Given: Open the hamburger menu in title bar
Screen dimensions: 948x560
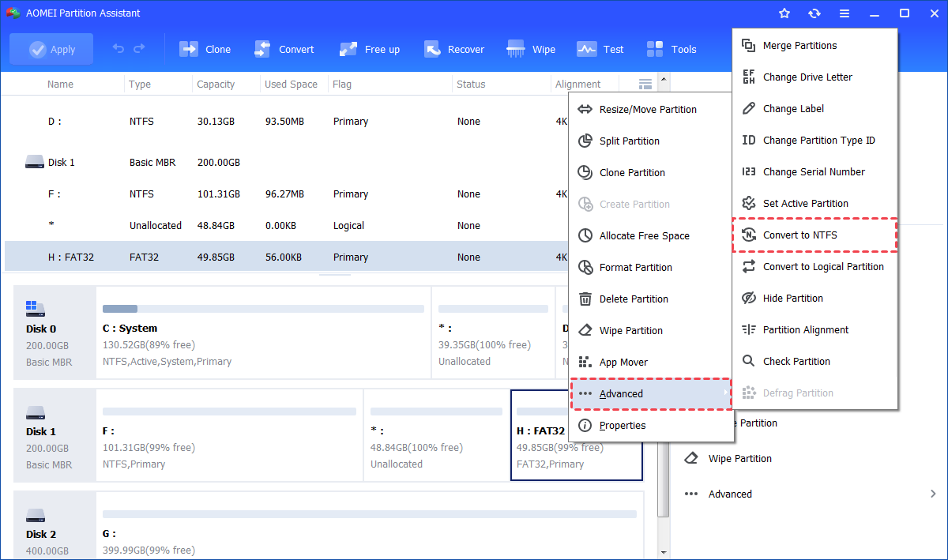Looking at the screenshot, I should 845,13.
